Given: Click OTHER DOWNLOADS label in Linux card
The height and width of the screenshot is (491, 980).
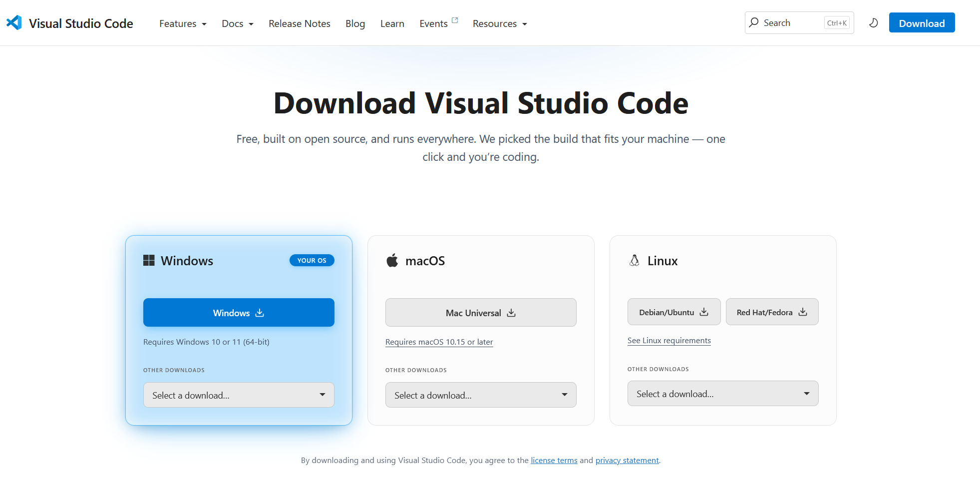Looking at the screenshot, I should pyautogui.click(x=658, y=369).
